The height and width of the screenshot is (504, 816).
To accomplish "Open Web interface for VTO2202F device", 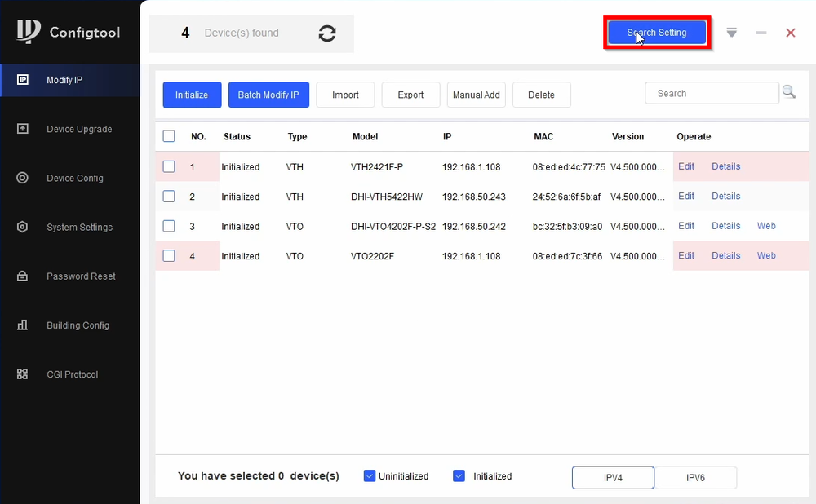I will pos(765,255).
